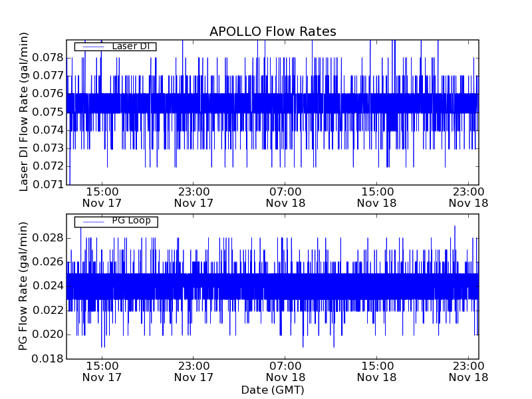Click the PG Flow Rate y-axis label
Viewport: 532px width, 399px height.
(x=24, y=287)
